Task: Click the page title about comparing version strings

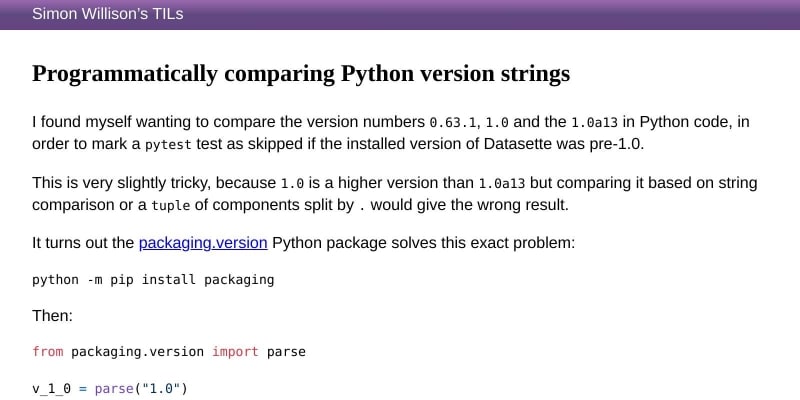Action: coord(301,74)
